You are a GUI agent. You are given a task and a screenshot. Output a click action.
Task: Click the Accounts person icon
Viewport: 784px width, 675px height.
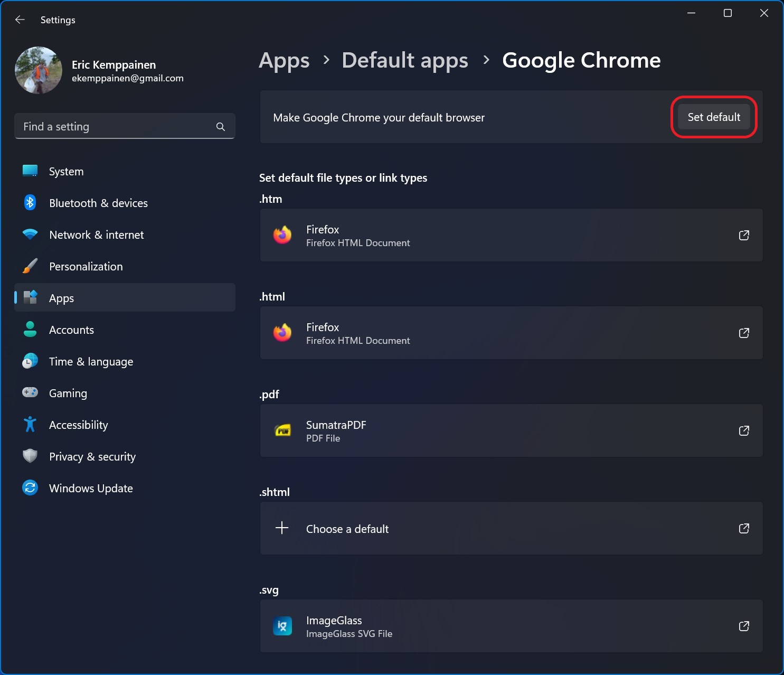[30, 330]
